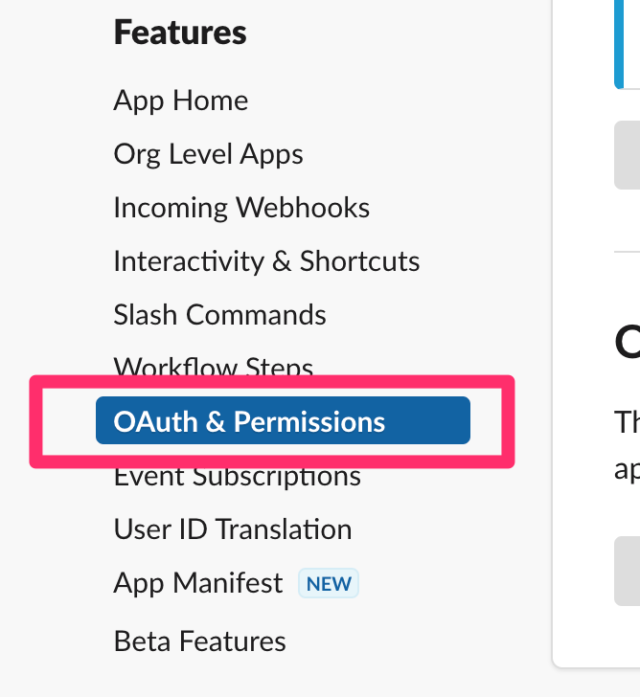Screen dimensions: 640x697
Task: Open Incoming Webhooks settings
Action: (x=241, y=208)
